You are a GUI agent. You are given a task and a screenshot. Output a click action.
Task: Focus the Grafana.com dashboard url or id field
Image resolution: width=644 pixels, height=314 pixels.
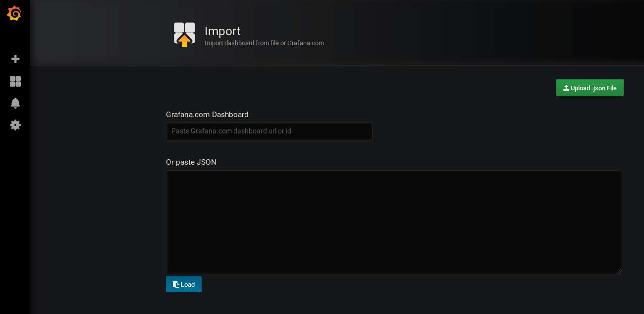point(269,131)
